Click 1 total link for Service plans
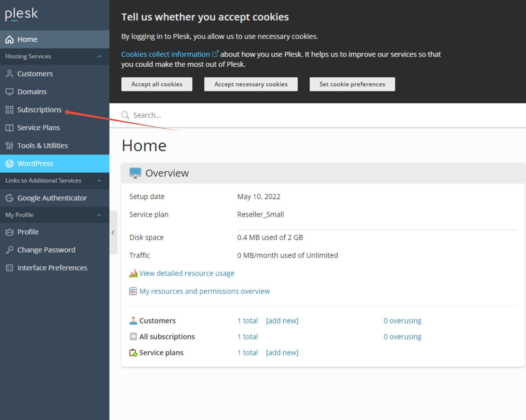Screen dimensions: 526x420 tap(248, 353)
